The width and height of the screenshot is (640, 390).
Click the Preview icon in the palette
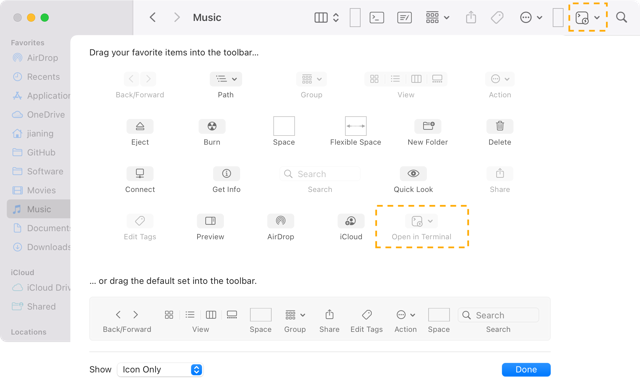point(210,221)
